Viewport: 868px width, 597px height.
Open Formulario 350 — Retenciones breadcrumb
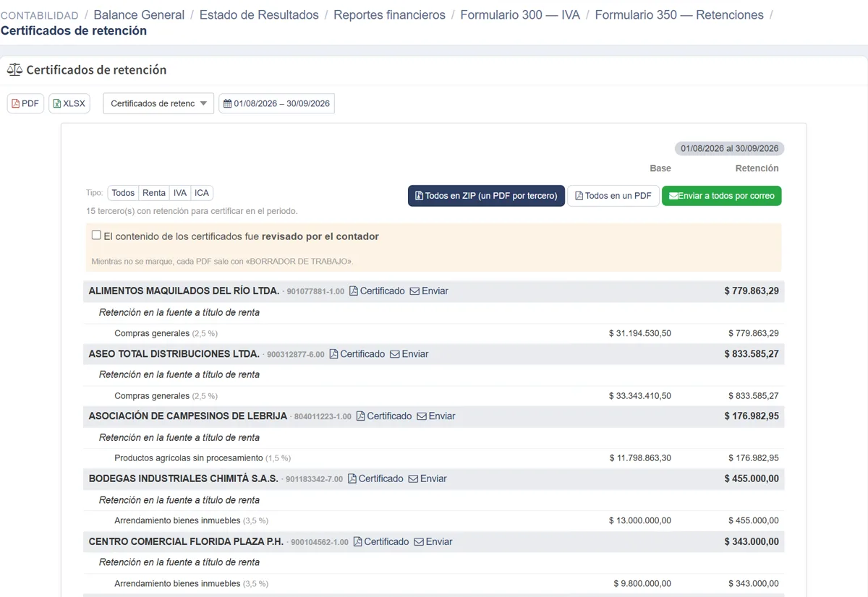679,14
